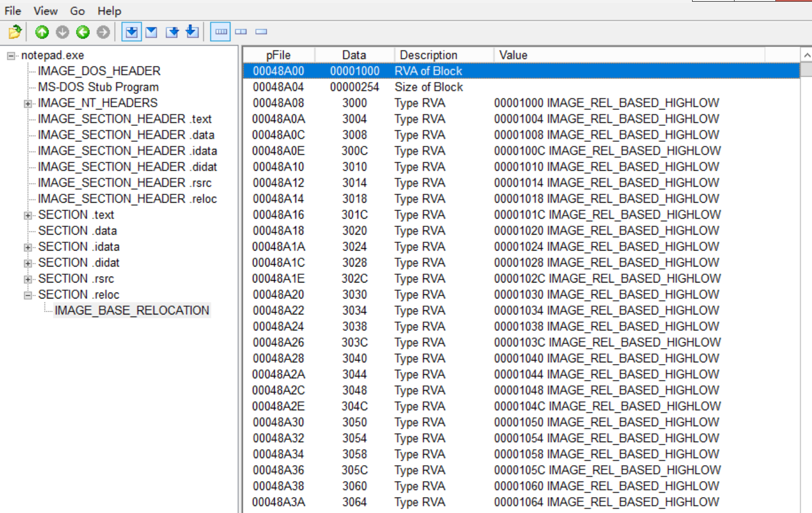
Task: Click the gray forward arrow icon
Action: [x=103, y=32]
